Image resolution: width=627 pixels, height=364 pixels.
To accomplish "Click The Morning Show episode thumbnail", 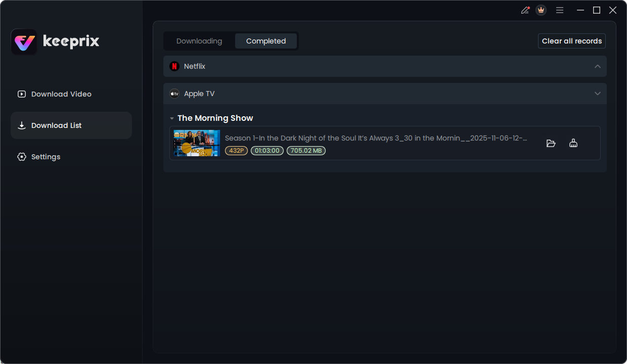I will pos(197,143).
